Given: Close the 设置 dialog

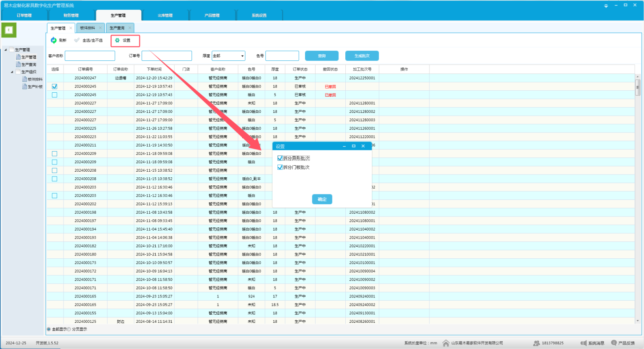Looking at the screenshot, I should pos(363,146).
